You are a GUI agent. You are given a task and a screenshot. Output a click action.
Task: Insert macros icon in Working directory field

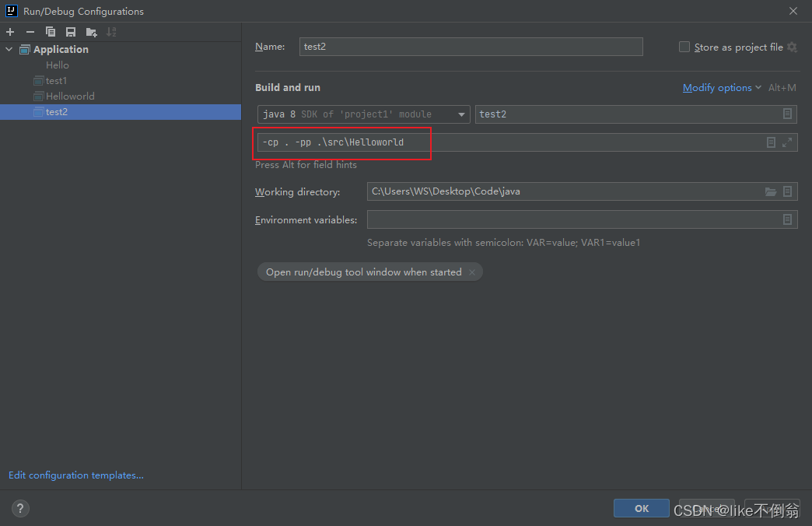point(787,191)
